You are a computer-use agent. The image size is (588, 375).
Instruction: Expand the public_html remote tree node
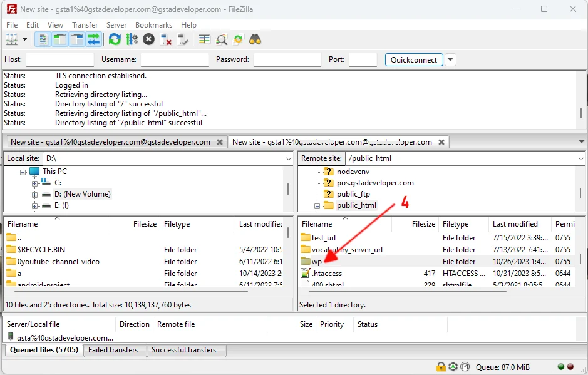(x=317, y=206)
